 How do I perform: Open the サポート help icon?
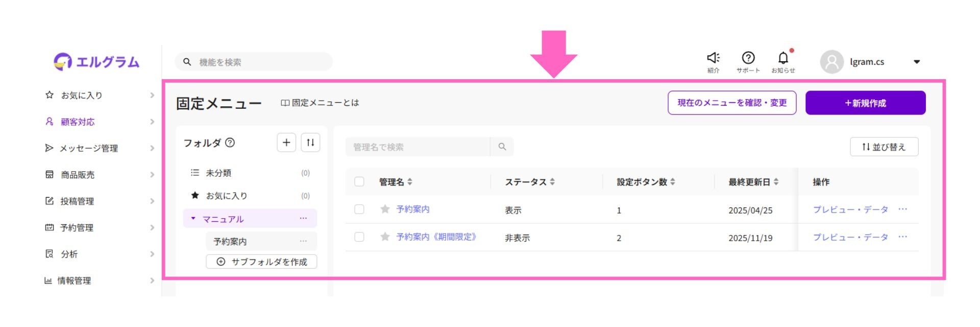(x=748, y=58)
